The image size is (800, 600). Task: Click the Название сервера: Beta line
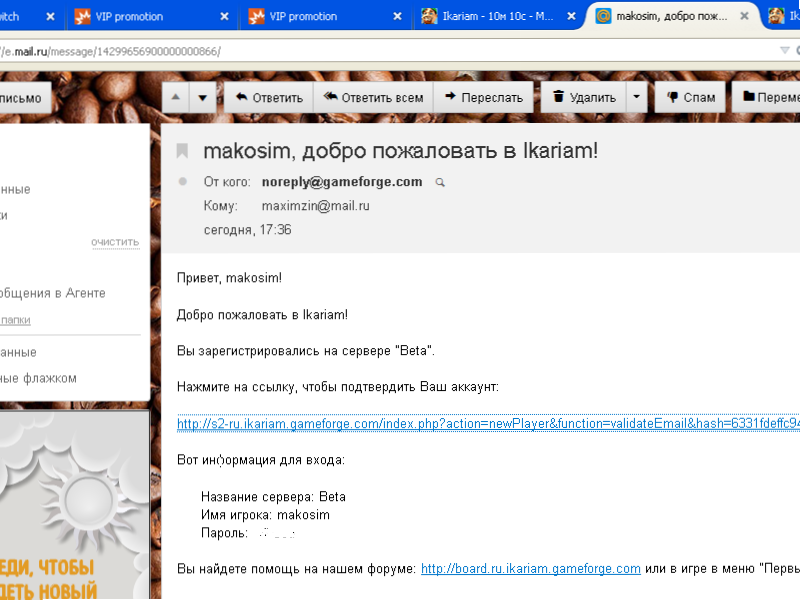(x=273, y=496)
